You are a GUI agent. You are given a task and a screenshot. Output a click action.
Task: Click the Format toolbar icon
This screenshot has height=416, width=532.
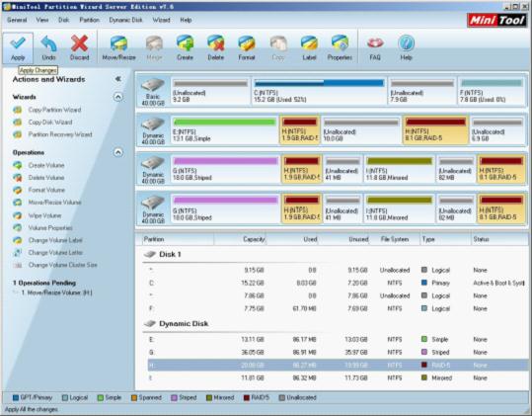click(x=247, y=43)
